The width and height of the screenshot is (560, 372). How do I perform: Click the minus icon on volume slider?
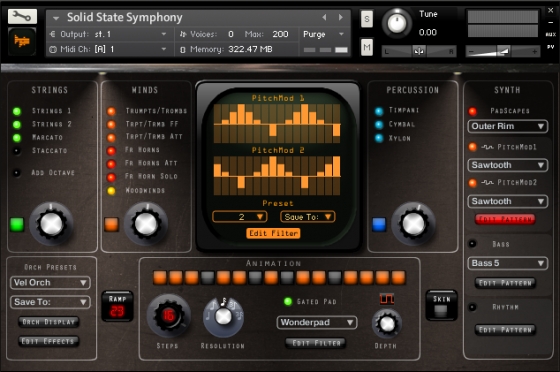click(471, 52)
